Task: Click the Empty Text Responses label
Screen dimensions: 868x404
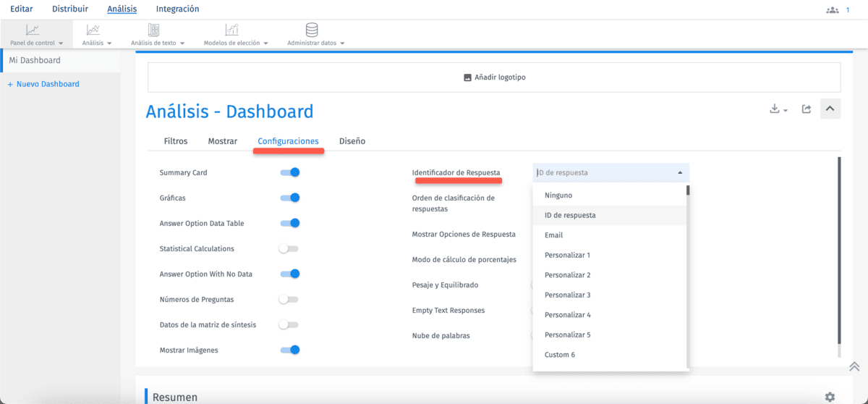Action: [448, 311]
